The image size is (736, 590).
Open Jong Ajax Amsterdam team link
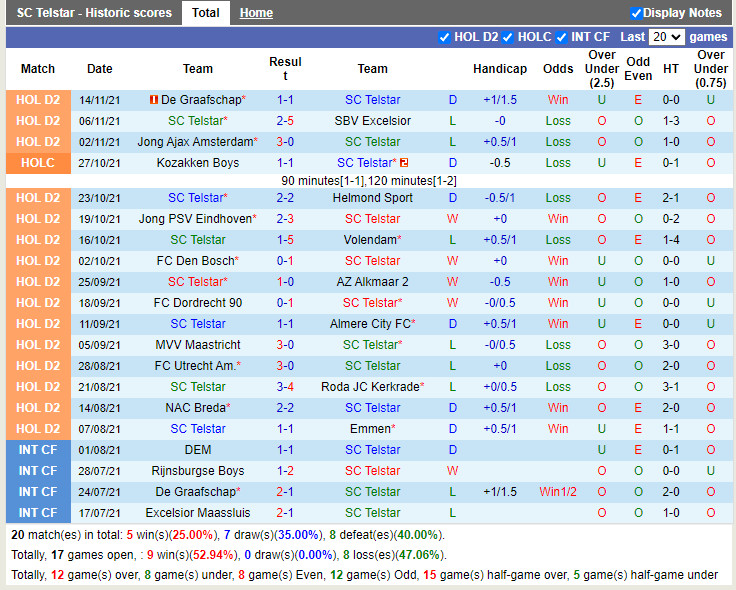click(195, 142)
